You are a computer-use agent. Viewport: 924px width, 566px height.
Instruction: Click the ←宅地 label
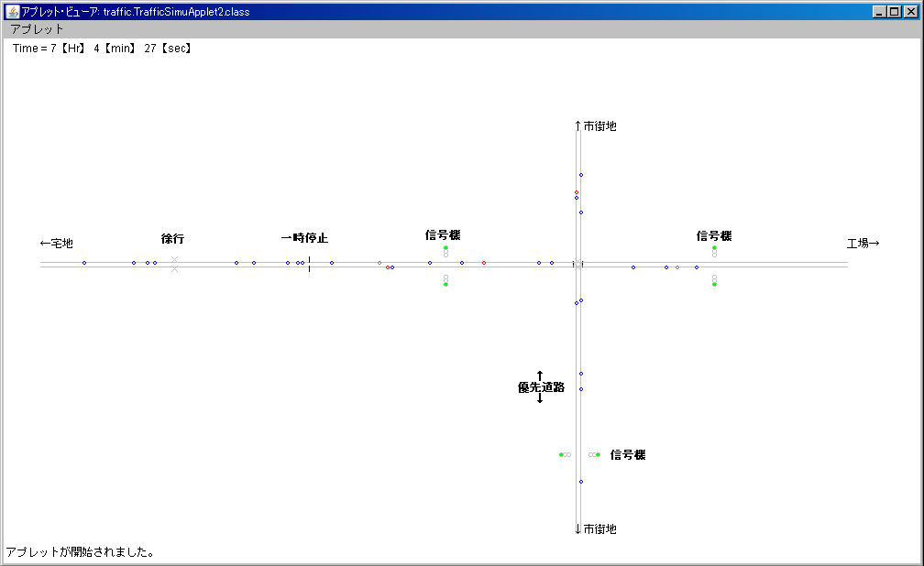tap(57, 244)
